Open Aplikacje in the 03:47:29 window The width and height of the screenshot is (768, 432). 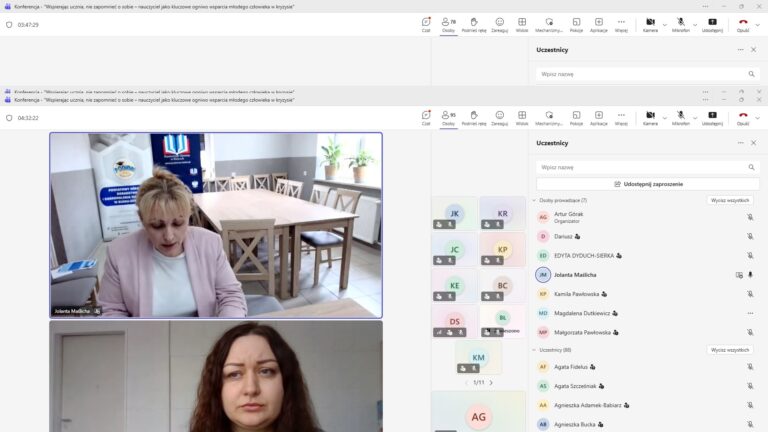pyautogui.click(x=599, y=25)
